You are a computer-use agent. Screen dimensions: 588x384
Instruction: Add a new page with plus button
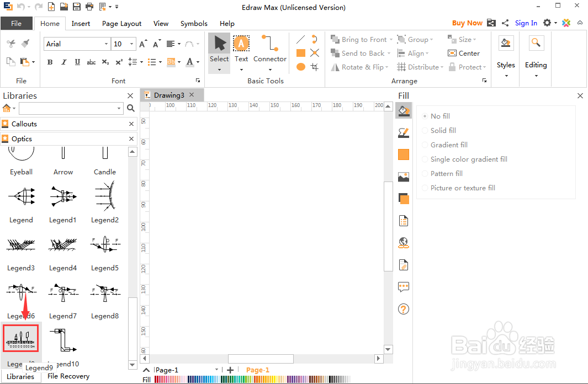[230, 370]
